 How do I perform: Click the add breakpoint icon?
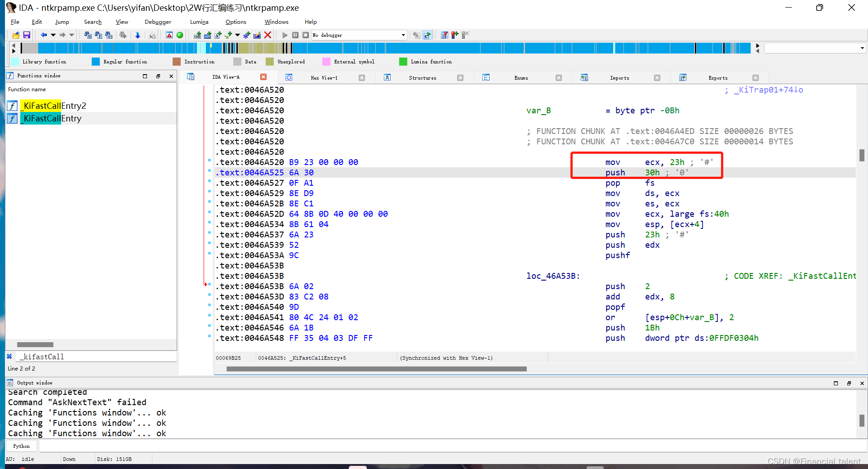(x=454, y=35)
